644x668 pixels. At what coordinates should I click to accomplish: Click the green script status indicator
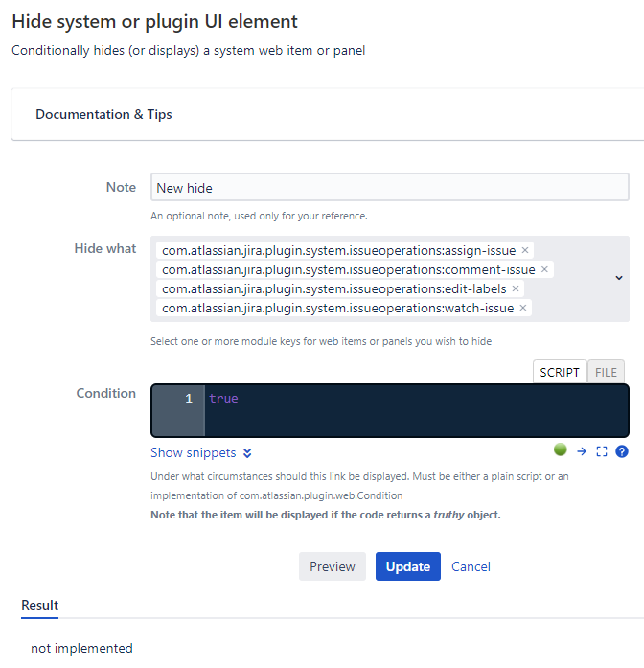[560, 449]
